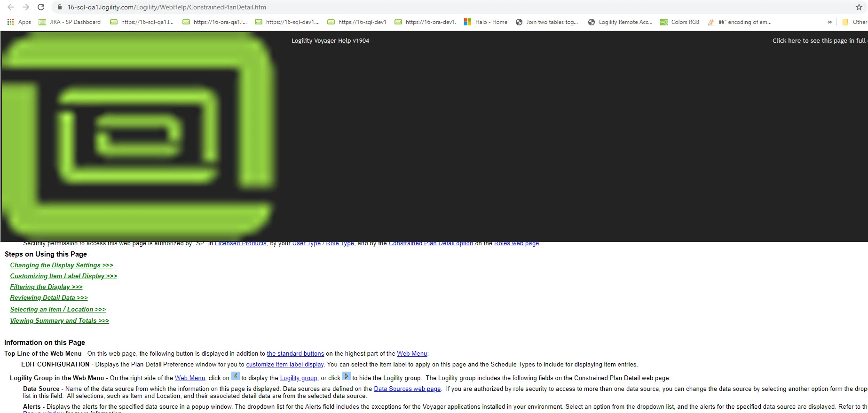Screen dimensions: 868x413
Task: Click the right arrow hide-group icon
Action: 347,376
